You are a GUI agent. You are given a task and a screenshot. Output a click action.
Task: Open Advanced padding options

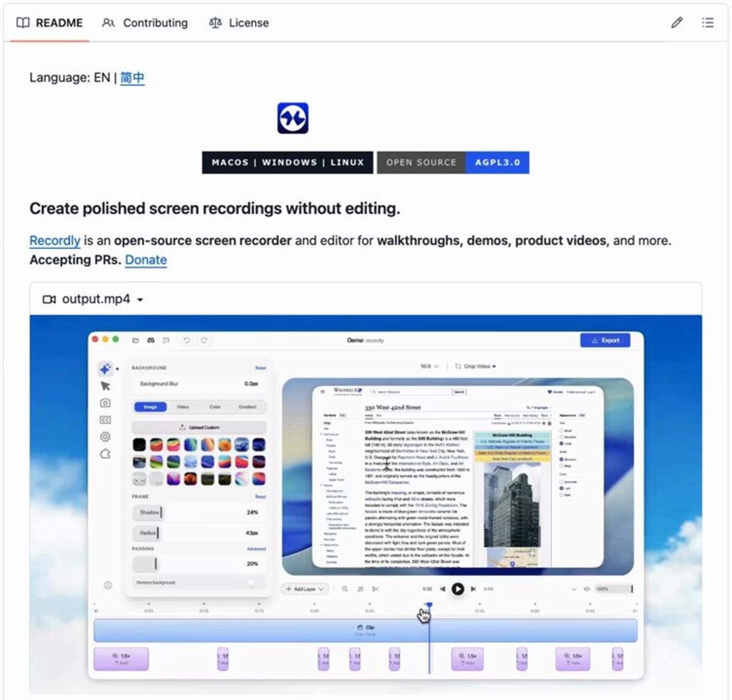click(x=256, y=549)
